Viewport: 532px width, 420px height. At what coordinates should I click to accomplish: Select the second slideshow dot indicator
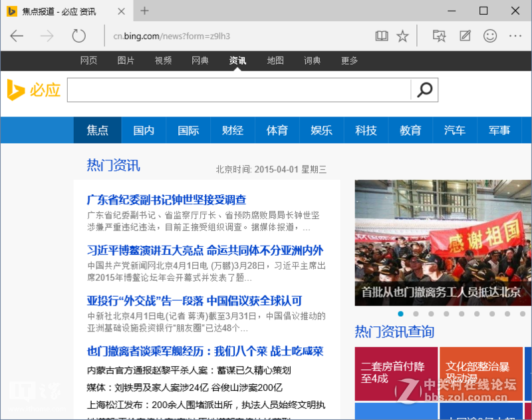(416, 314)
